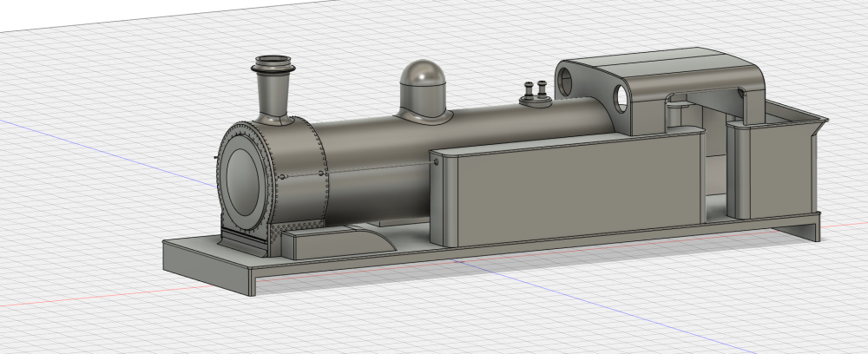
Task: Select the twin safety valves on boiler
Action: point(536,94)
